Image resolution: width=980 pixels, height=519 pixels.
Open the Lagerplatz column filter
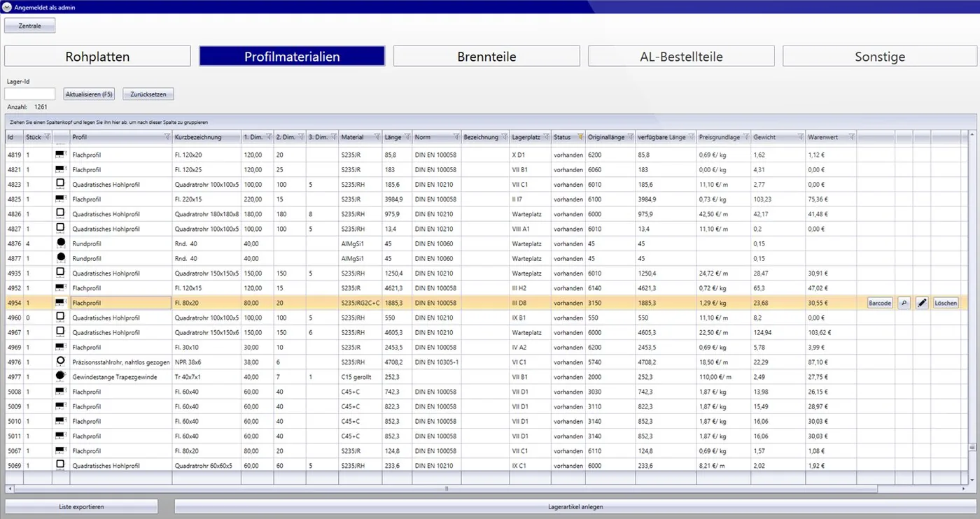click(545, 137)
